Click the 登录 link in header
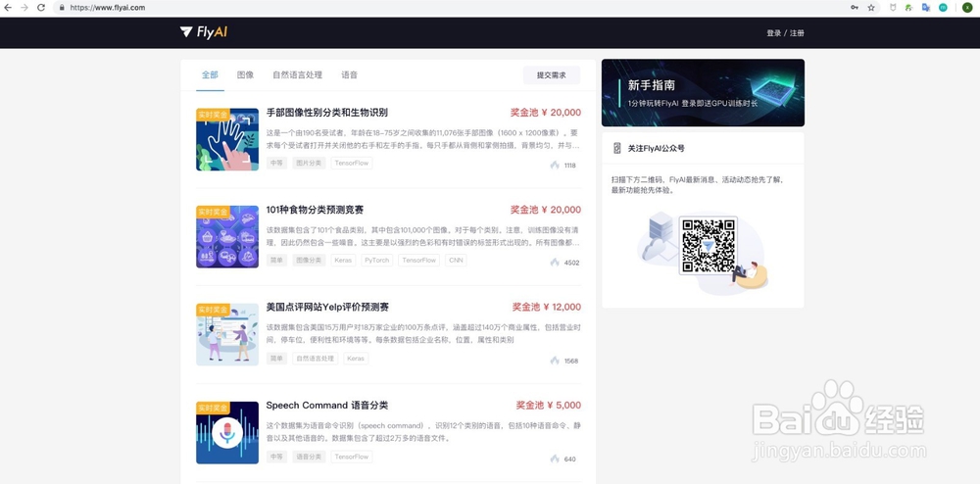Viewport: 980px width, 484px height. [x=774, y=33]
